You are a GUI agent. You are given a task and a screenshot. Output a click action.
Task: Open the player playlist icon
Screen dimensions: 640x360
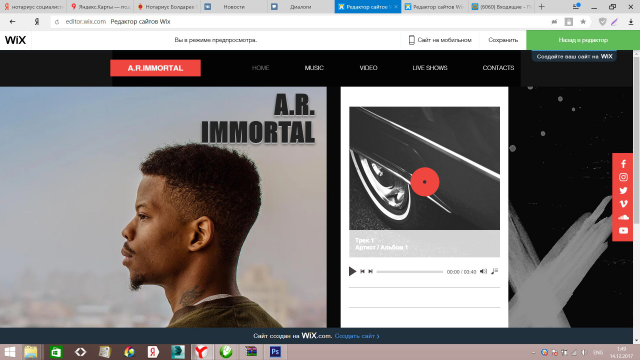pyautogui.click(x=494, y=271)
